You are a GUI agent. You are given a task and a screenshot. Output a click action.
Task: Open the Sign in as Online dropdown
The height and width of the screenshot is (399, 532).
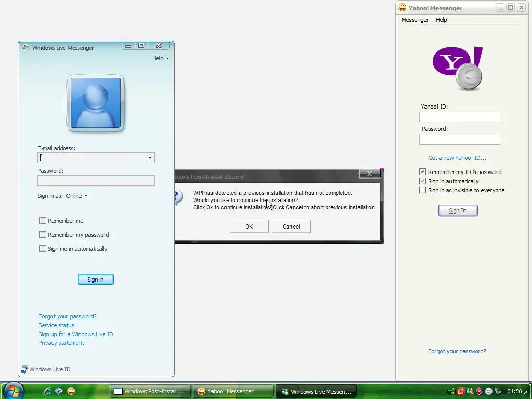point(77,196)
